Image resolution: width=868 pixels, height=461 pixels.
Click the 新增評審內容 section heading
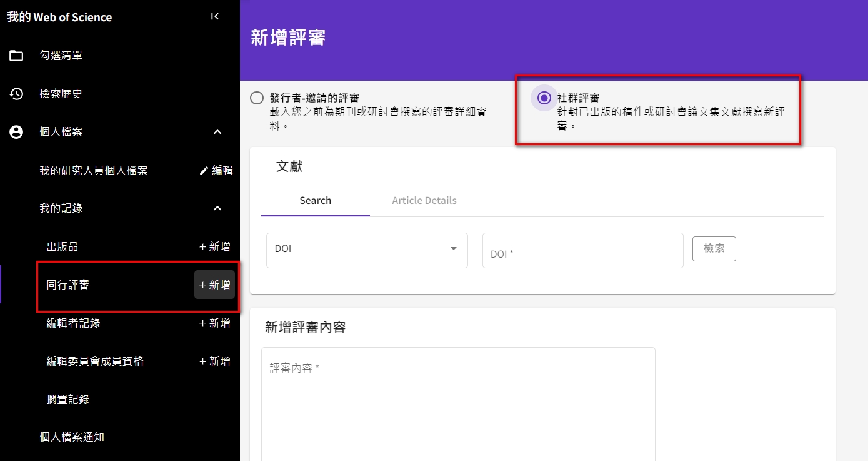coord(305,327)
